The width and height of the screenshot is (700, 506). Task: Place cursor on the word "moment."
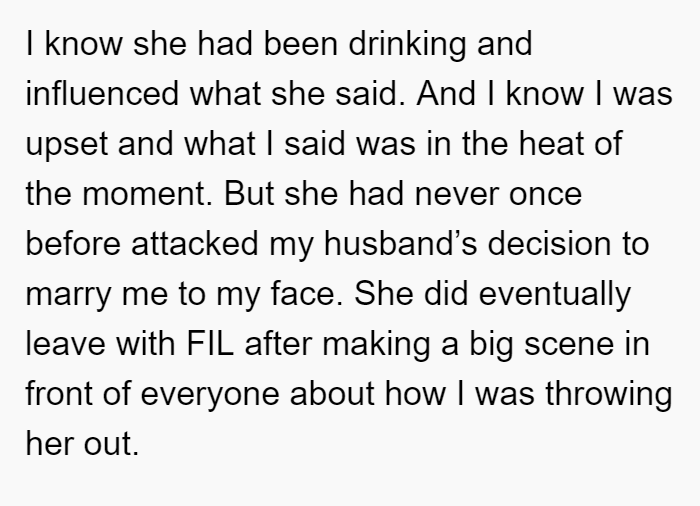pos(147,195)
